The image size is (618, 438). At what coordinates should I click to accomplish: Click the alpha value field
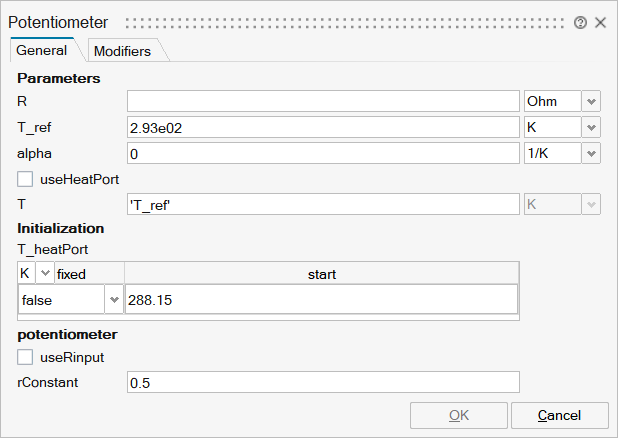[323, 153]
